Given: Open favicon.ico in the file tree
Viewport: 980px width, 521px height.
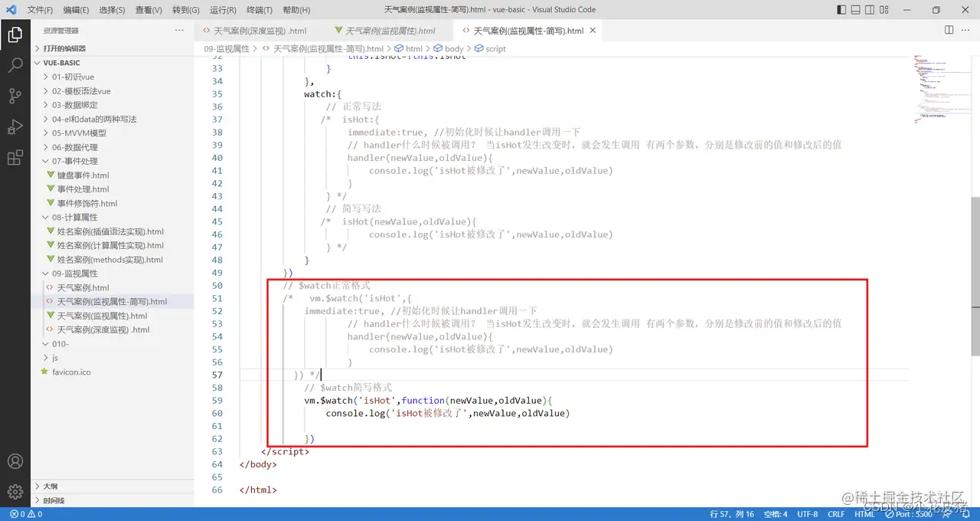Looking at the screenshot, I should pos(71,372).
